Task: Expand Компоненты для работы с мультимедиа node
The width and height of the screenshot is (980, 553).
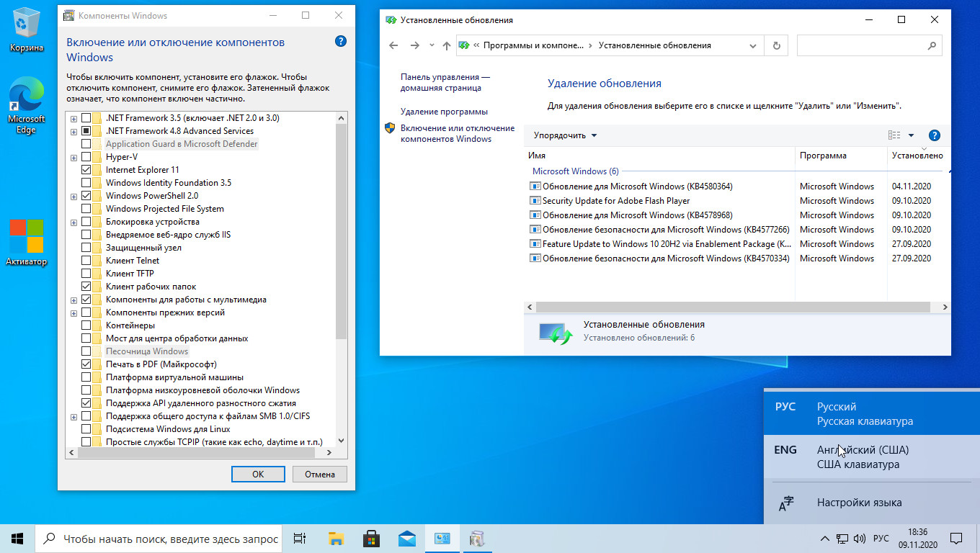Action: [x=73, y=300]
